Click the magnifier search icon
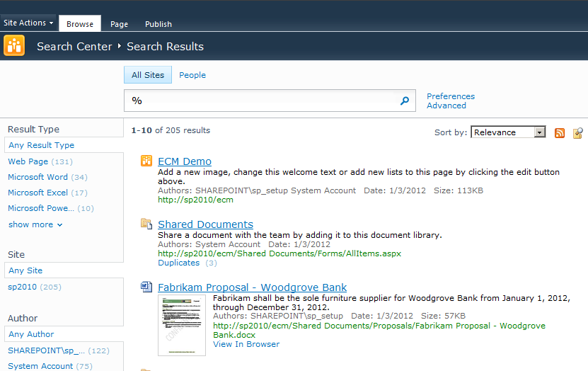 pyautogui.click(x=404, y=101)
